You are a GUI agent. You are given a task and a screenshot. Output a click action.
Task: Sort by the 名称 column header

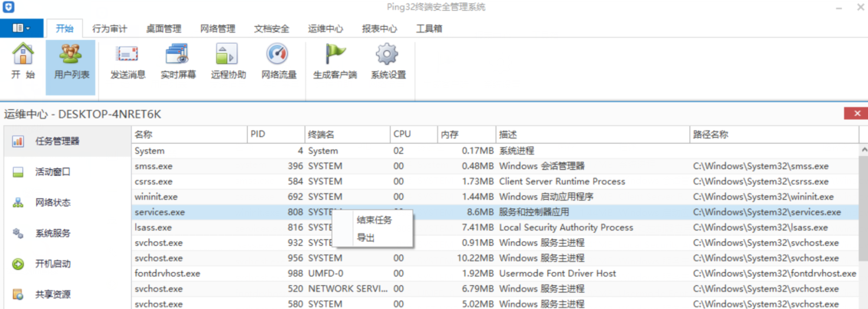(x=190, y=135)
